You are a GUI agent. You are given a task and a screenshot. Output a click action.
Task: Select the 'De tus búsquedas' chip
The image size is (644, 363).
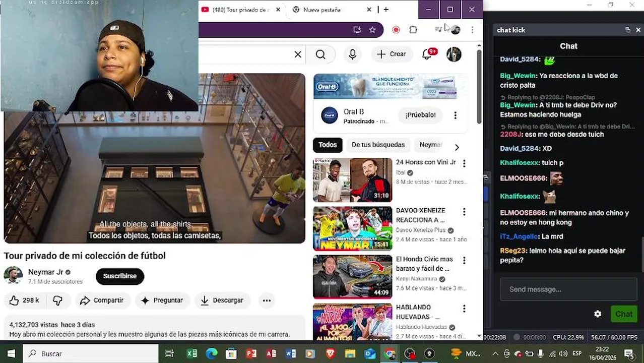click(378, 145)
